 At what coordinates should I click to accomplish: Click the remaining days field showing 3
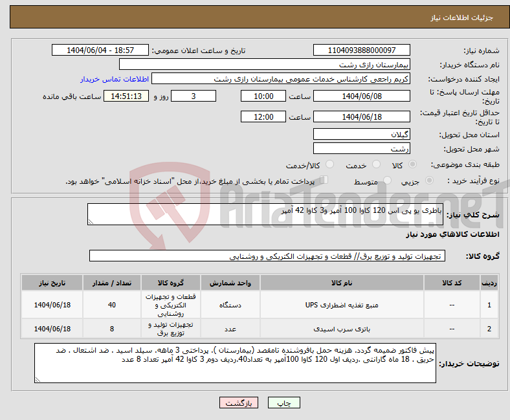pyautogui.click(x=194, y=96)
